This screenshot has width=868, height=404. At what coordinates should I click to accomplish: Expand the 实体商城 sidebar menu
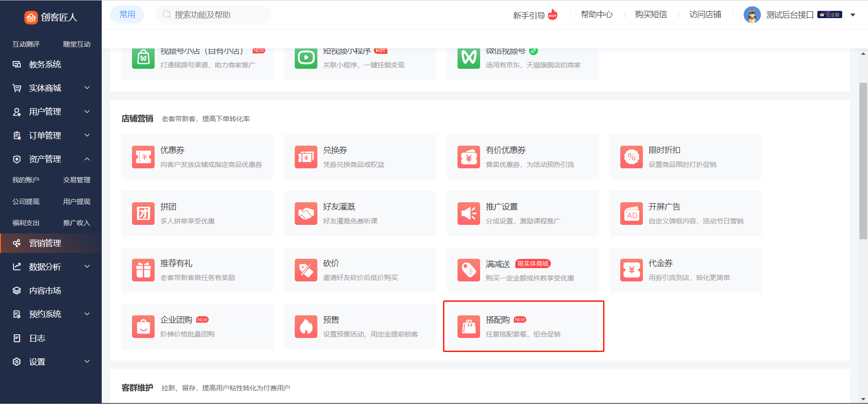click(x=51, y=88)
